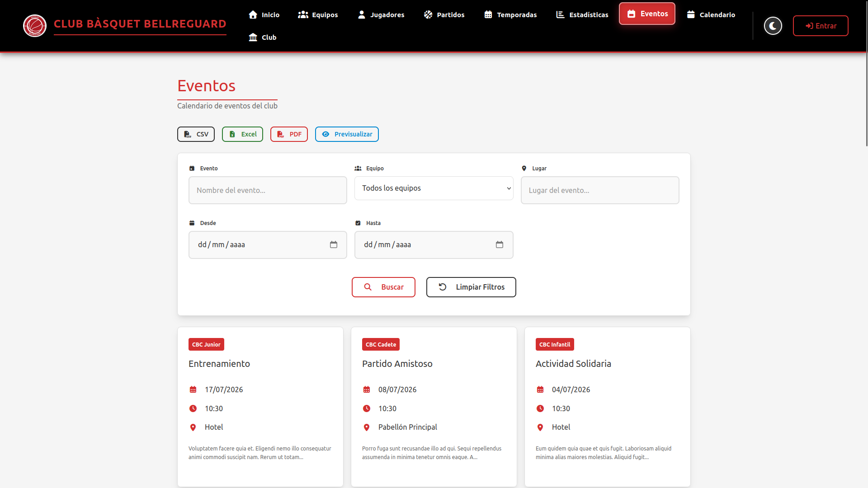Image resolution: width=868 pixels, height=488 pixels.
Task: Click the date text 17/07/2026
Action: click(224, 389)
